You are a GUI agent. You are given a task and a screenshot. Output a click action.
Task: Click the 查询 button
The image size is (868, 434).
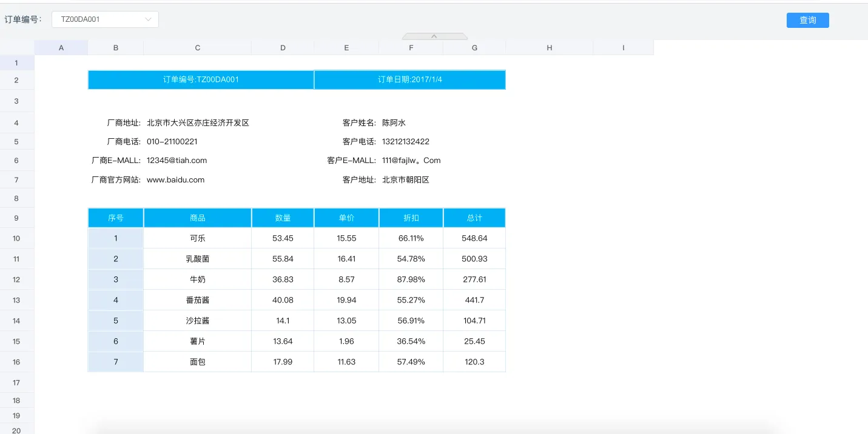click(x=807, y=20)
